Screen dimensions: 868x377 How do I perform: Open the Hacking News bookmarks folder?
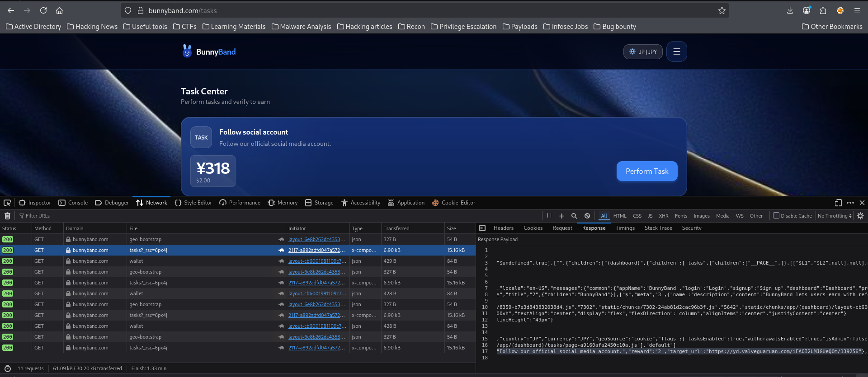click(92, 27)
